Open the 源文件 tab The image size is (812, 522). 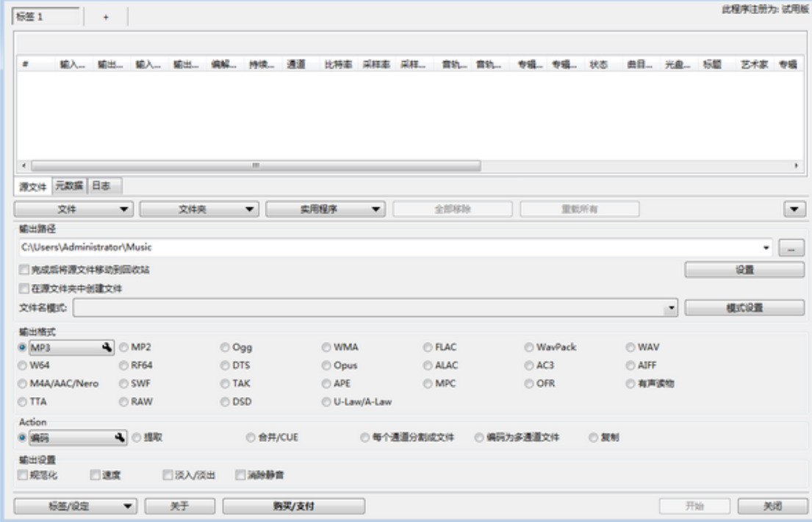tap(33, 186)
